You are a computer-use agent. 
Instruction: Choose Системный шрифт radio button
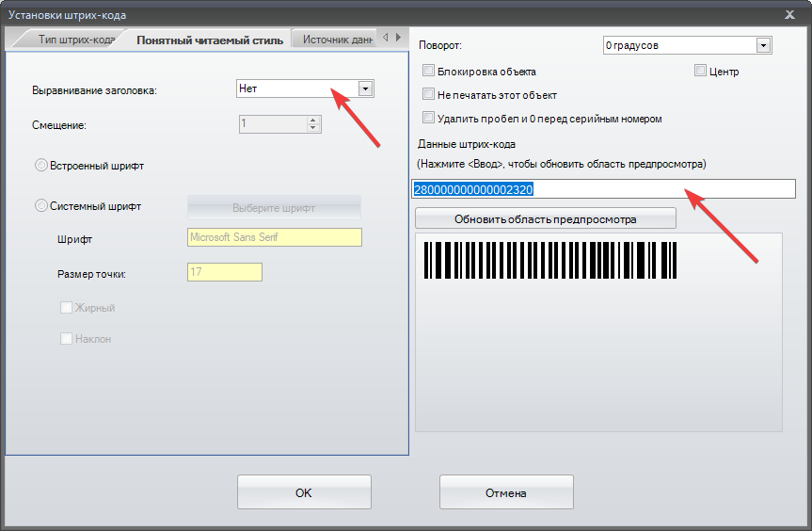click(x=40, y=205)
